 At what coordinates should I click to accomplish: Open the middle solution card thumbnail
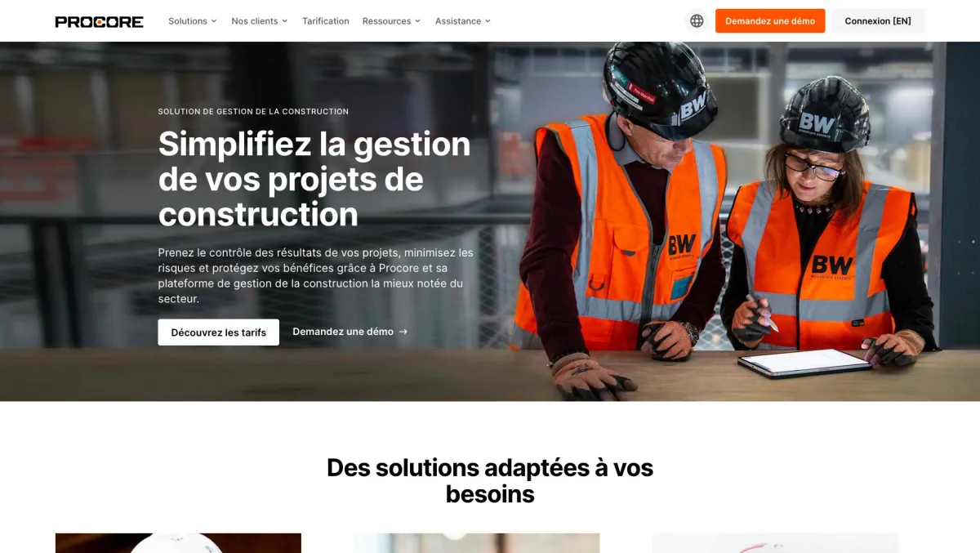point(477,543)
